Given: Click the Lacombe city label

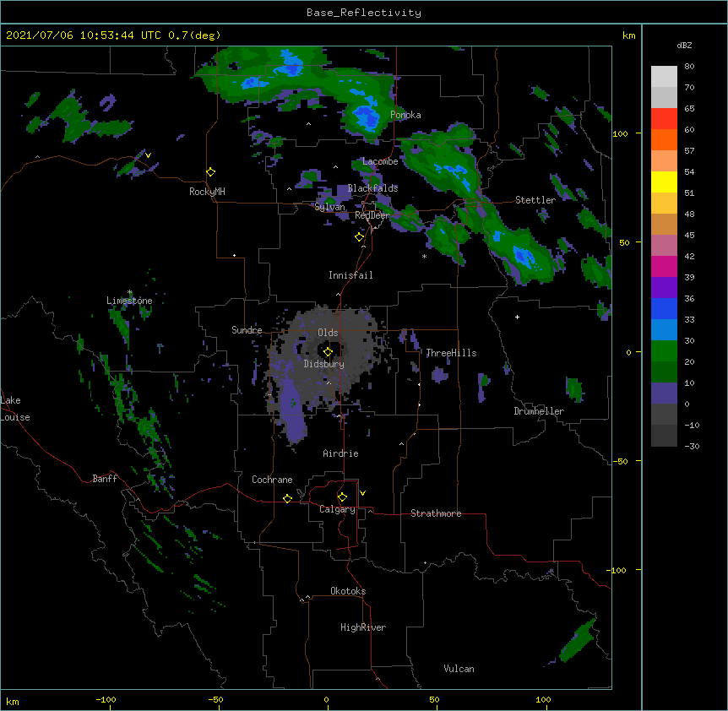Looking at the screenshot, I should (380, 161).
